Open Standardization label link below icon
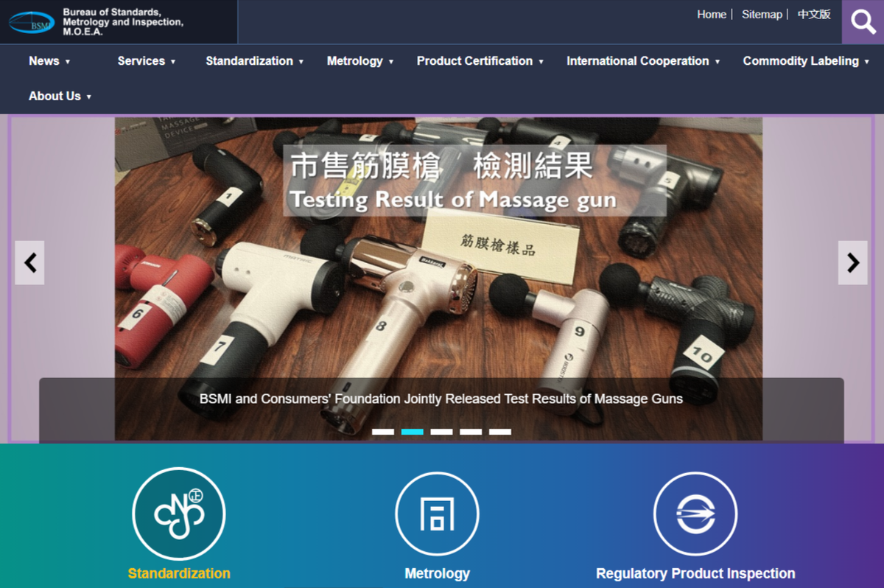Viewport: 884px width, 588px height. click(179, 573)
